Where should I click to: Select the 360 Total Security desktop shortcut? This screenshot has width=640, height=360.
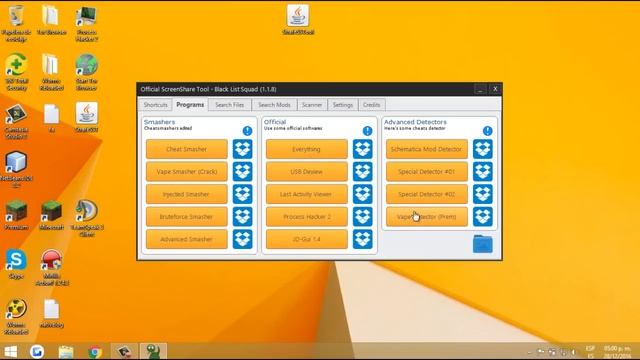[x=16, y=72]
